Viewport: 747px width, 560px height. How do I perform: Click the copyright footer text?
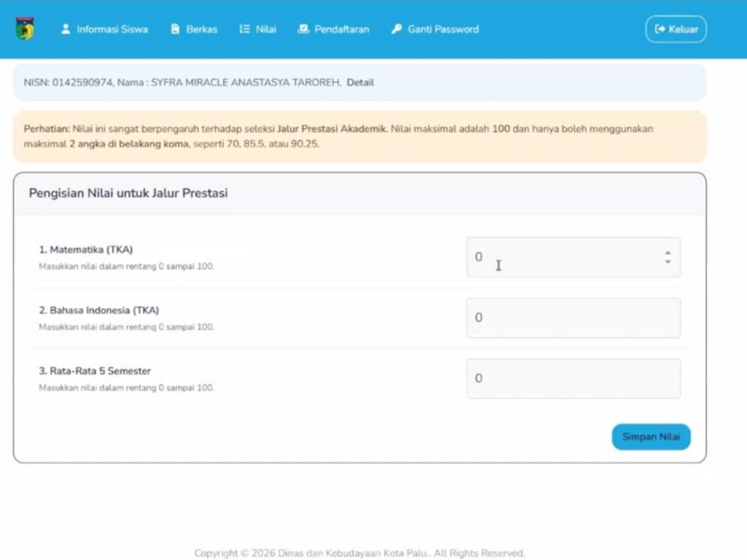pos(359,553)
